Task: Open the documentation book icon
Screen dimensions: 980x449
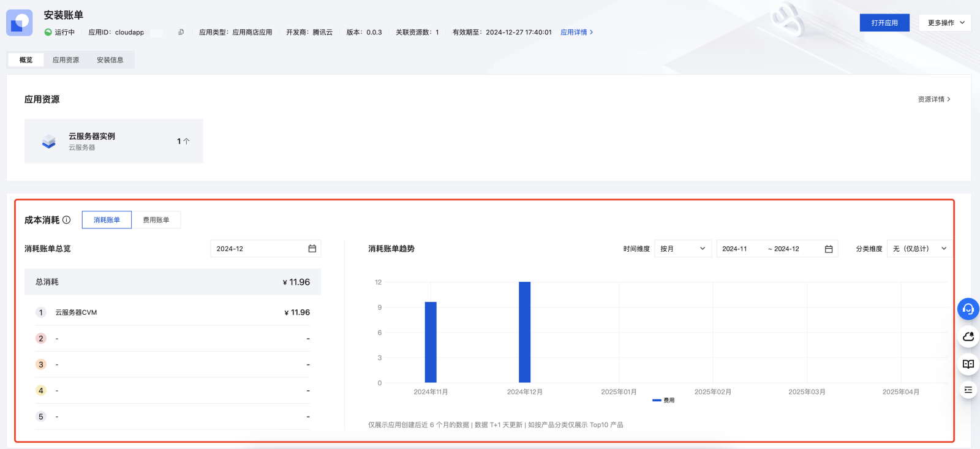Action: click(x=968, y=364)
